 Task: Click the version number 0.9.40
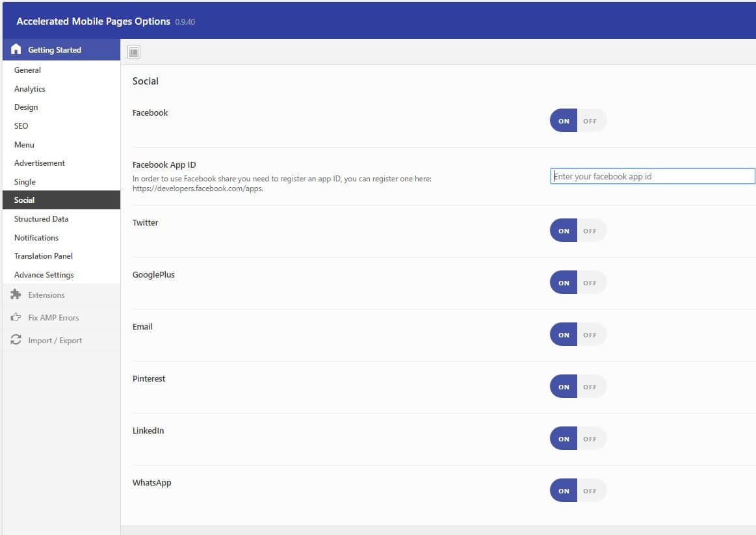(185, 21)
